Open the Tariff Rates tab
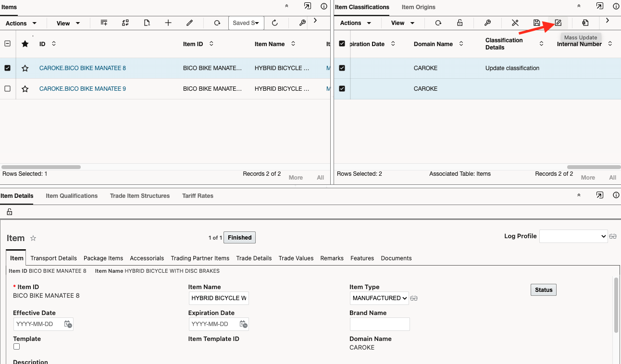The height and width of the screenshot is (364, 621). (198, 196)
